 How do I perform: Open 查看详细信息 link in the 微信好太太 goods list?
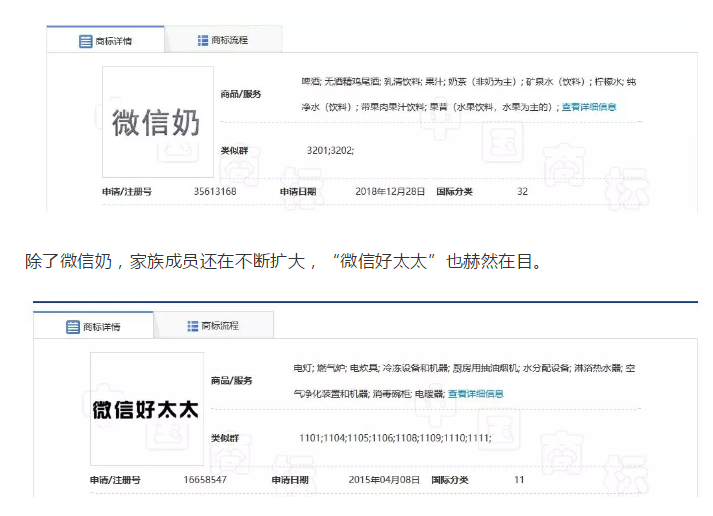click(476, 394)
